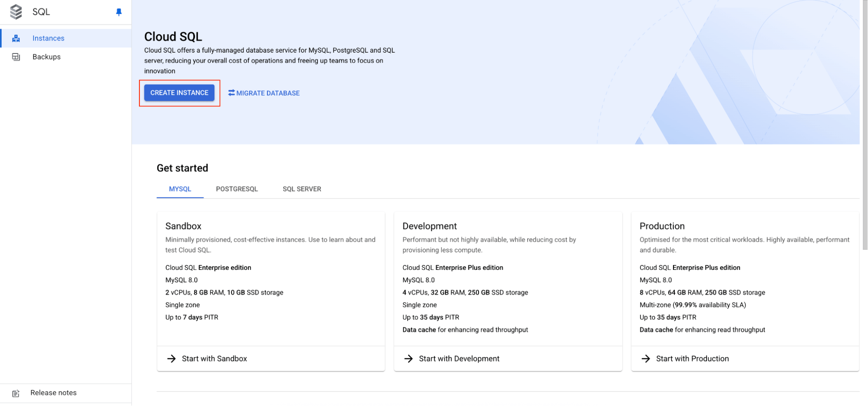This screenshot has width=868, height=406.
Task: Click the SQL stacked layers logo icon
Action: 16,12
